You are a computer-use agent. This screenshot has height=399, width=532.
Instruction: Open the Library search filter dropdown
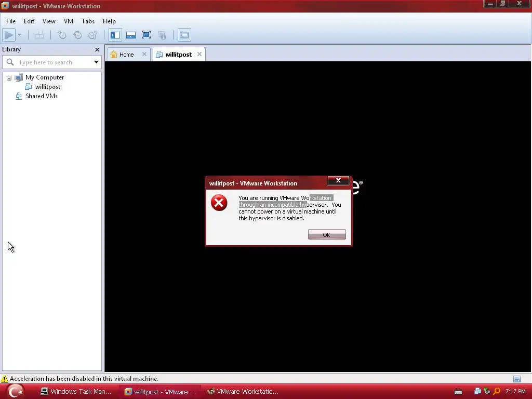click(96, 62)
